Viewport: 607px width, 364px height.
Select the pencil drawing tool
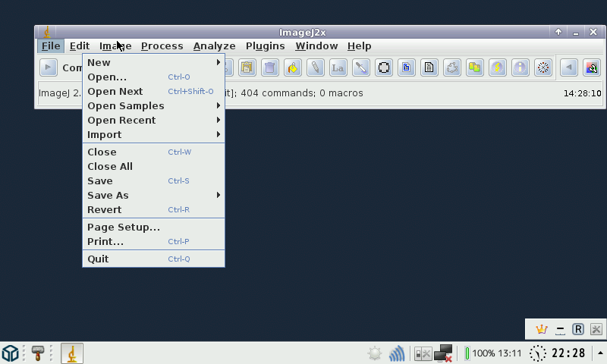(x=316, y=67)
